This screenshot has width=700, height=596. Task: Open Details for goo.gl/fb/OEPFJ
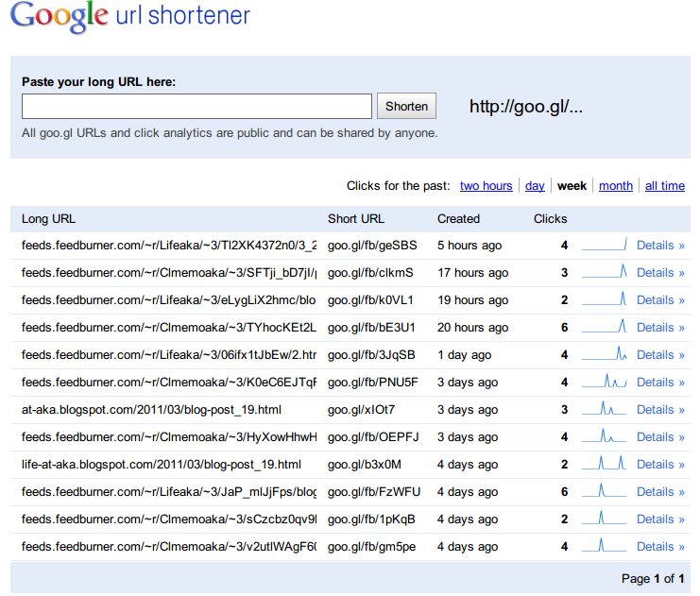point(660,436)
